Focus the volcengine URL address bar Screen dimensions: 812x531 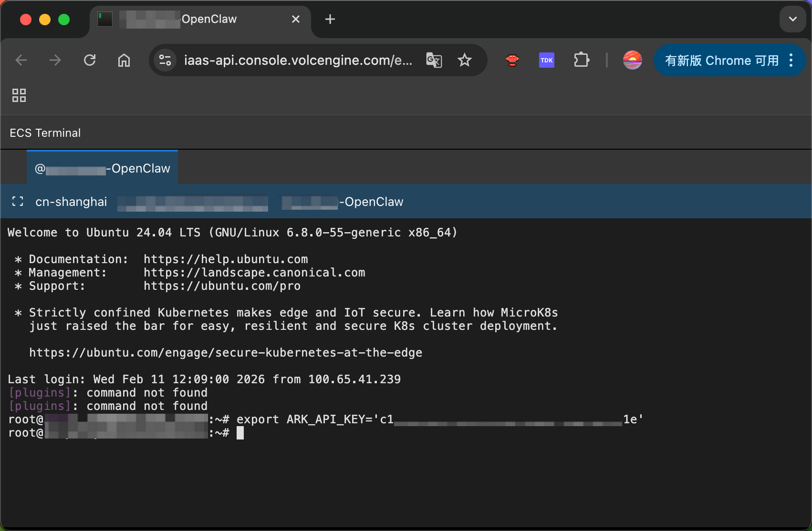point(298,60)
